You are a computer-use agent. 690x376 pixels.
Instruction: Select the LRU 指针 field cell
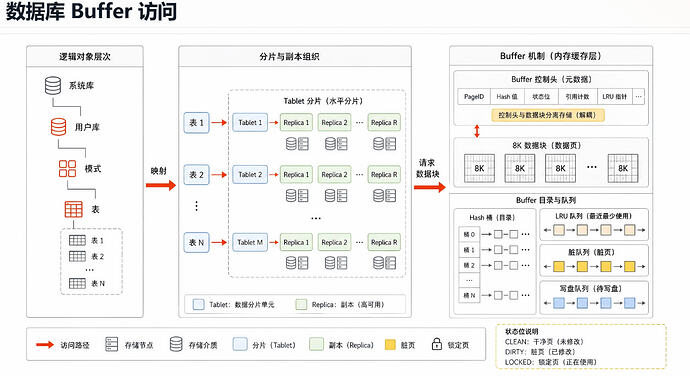[x=614, y=96]
